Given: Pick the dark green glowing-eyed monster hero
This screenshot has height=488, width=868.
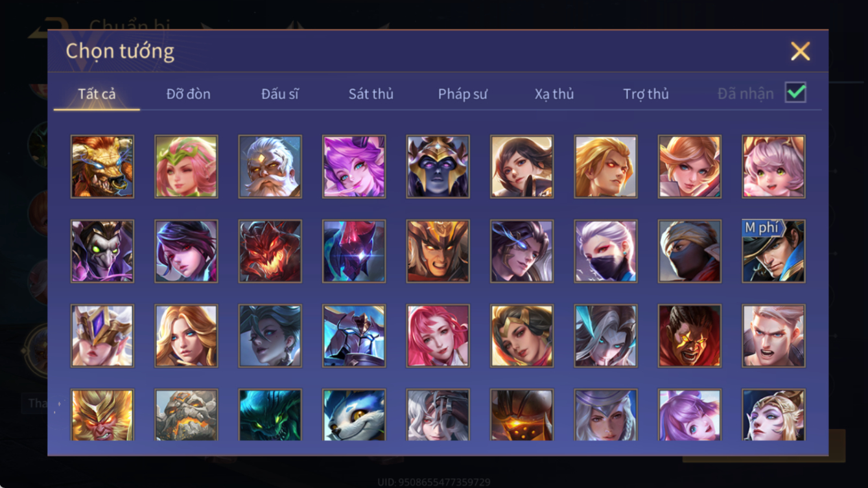Looking at the screenshot, I should point(270,415).
